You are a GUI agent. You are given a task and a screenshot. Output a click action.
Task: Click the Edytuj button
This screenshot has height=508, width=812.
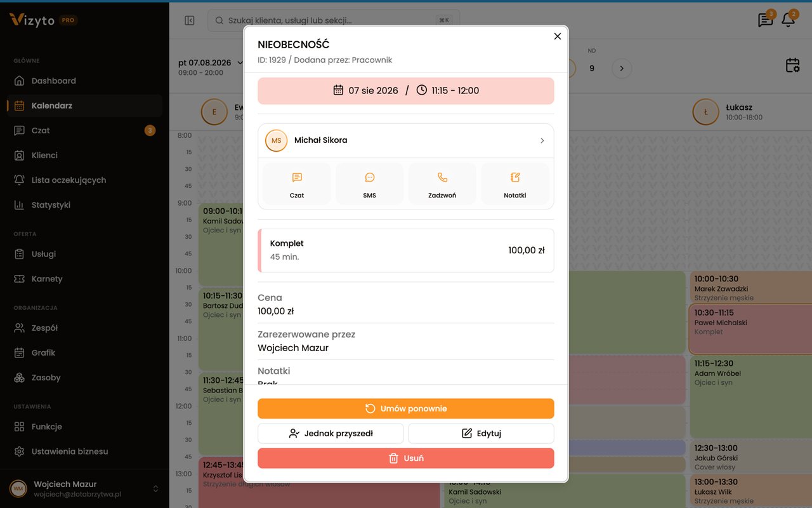481,434
